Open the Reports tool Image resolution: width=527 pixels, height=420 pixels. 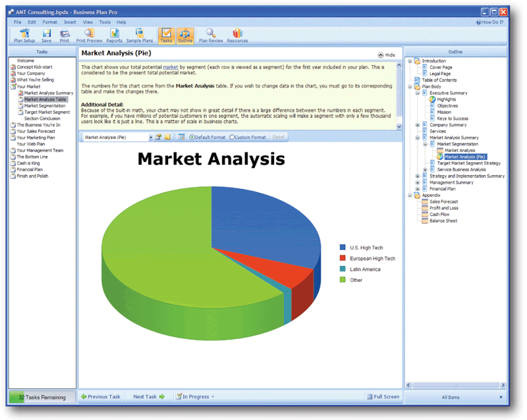(x=114, y=36)
